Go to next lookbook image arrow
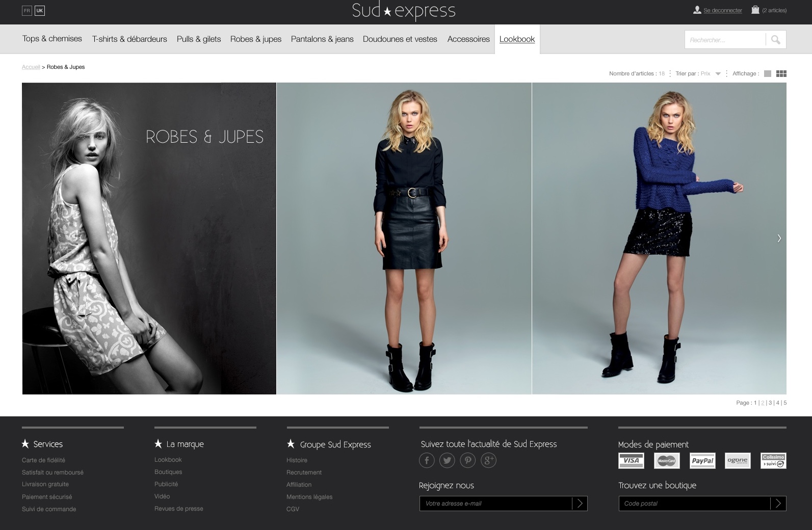 (x=779, y=238)
